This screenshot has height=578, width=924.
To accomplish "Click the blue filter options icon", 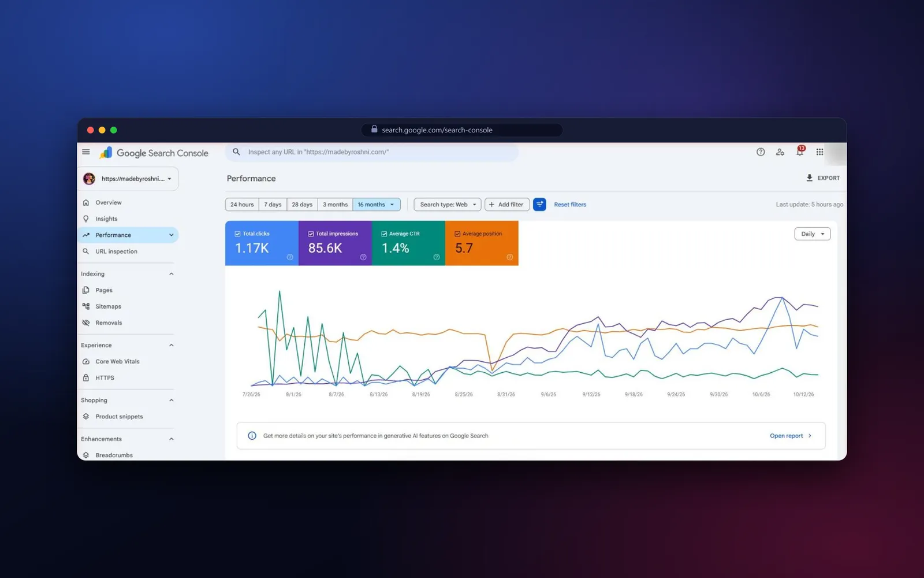I will click(539, 205).
